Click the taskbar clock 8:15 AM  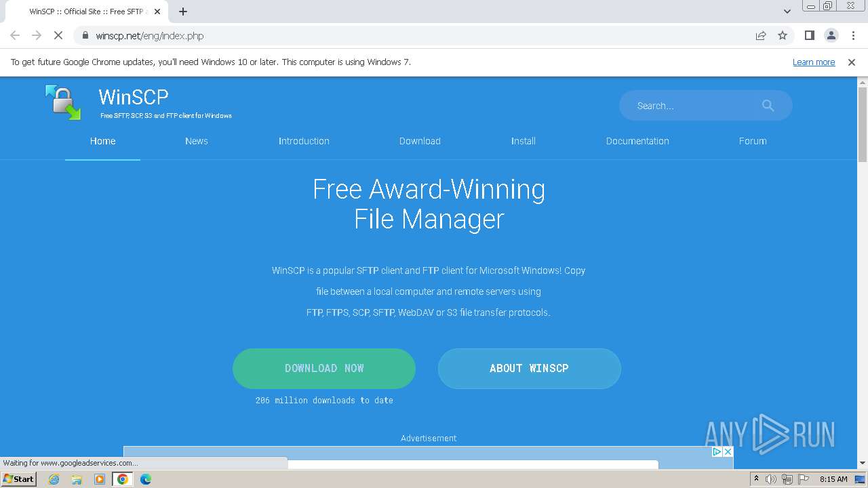coord(833,479)
